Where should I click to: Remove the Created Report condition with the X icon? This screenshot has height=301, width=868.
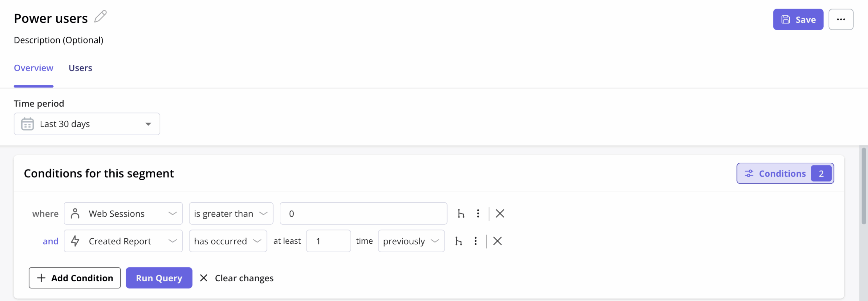pos(497,241)
